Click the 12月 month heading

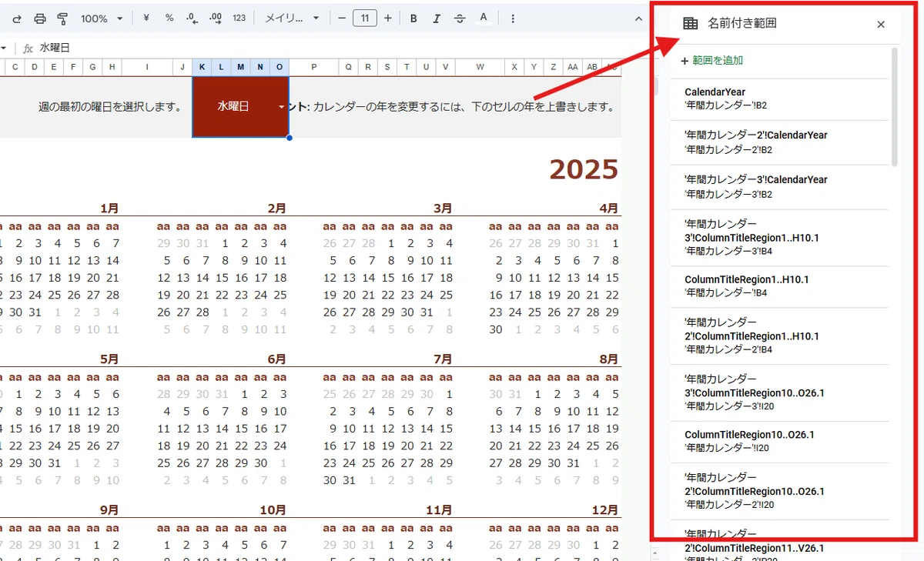pyautogui.click(x=605, y=509)
